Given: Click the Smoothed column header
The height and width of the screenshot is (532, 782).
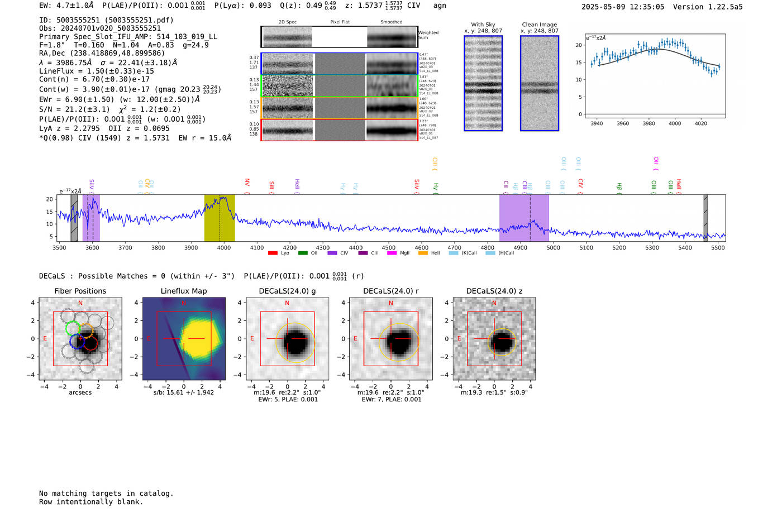Looking at the screenshot, I should (392, 22).
